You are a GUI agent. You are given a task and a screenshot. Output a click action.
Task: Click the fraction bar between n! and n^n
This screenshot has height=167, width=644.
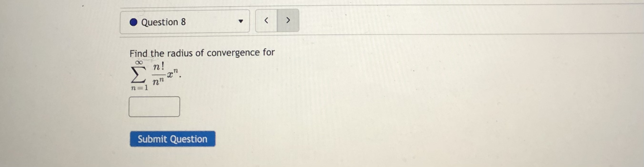[x=159, y=74]
